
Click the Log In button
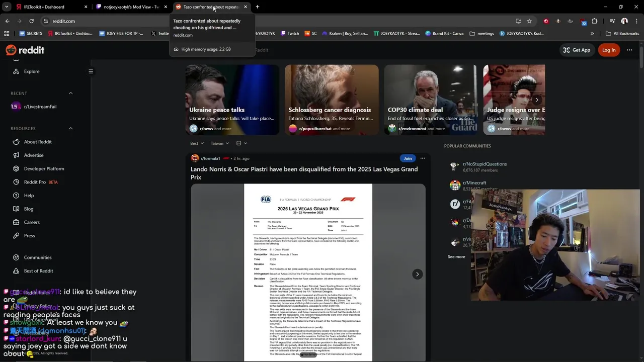[609, 50]
